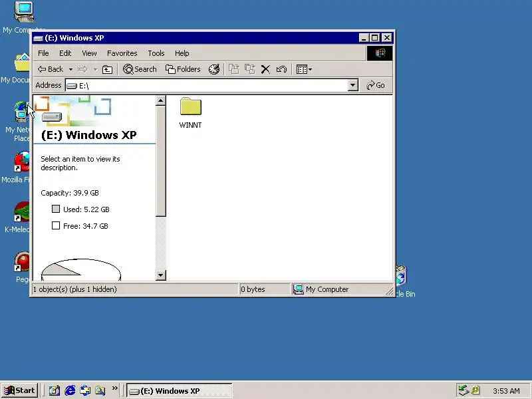Click the (E:) Windows XP taskbar button

pyautogui.click(x=180, y=391)
